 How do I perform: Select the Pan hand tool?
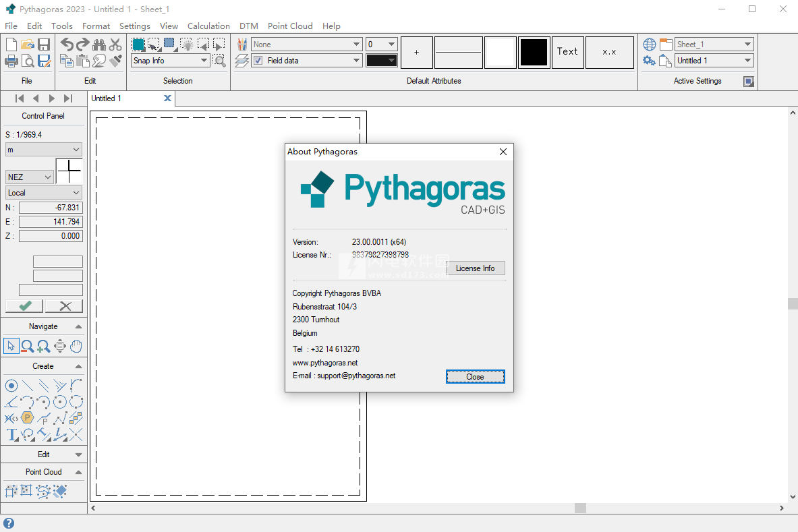coord(76,346)
